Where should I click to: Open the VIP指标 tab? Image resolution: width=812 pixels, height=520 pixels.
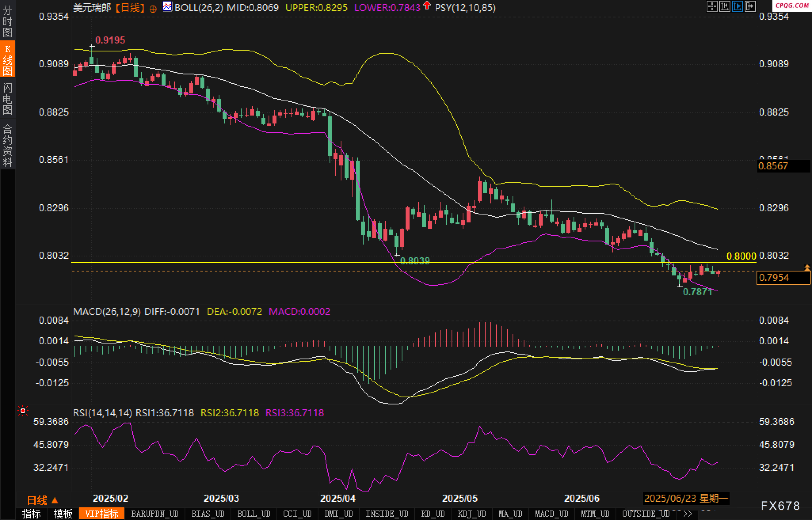102,514
